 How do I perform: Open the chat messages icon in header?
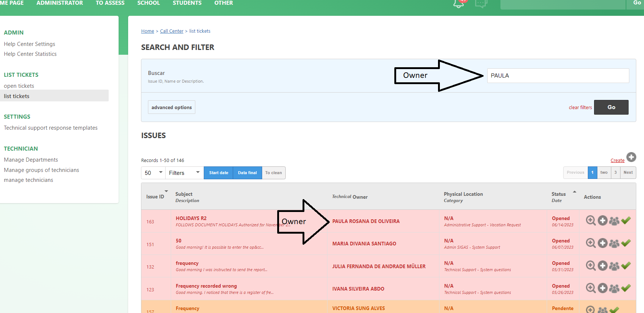(481, 3)
